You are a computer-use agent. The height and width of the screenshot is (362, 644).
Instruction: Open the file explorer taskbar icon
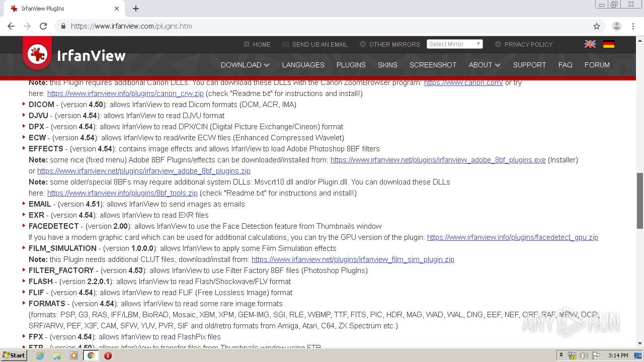57,355
